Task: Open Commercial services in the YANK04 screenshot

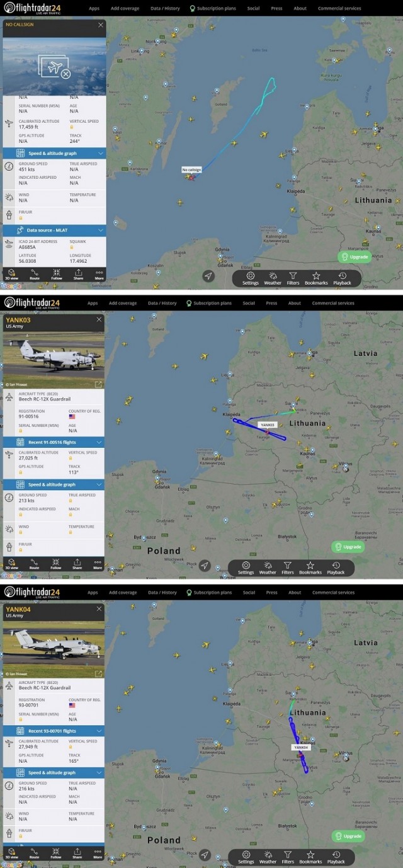Action: 334,592
